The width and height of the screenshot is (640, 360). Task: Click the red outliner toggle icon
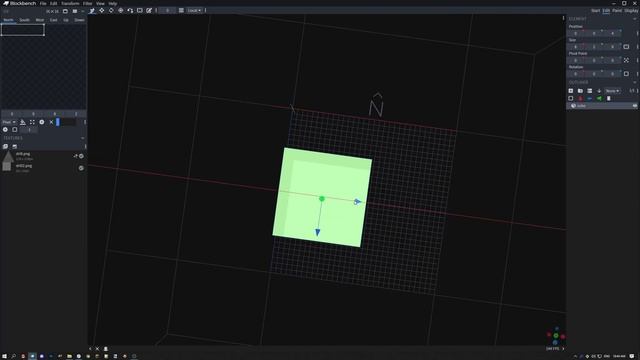point(580,98)
